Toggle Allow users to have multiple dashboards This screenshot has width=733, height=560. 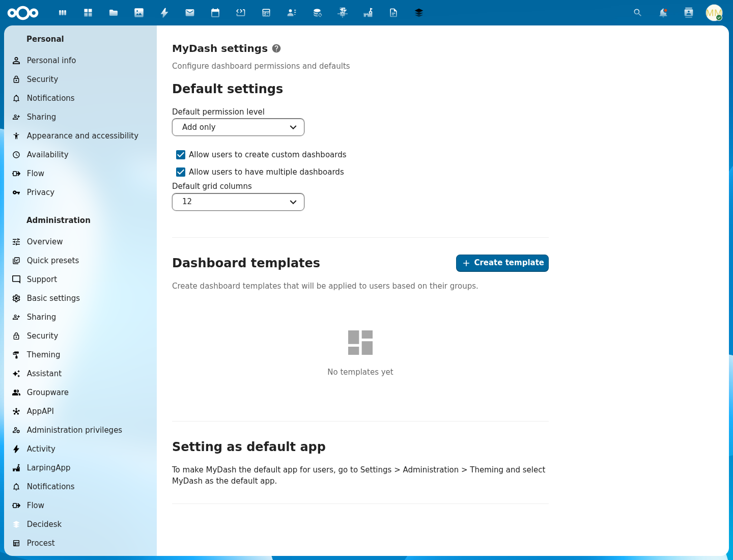(181, 172)
